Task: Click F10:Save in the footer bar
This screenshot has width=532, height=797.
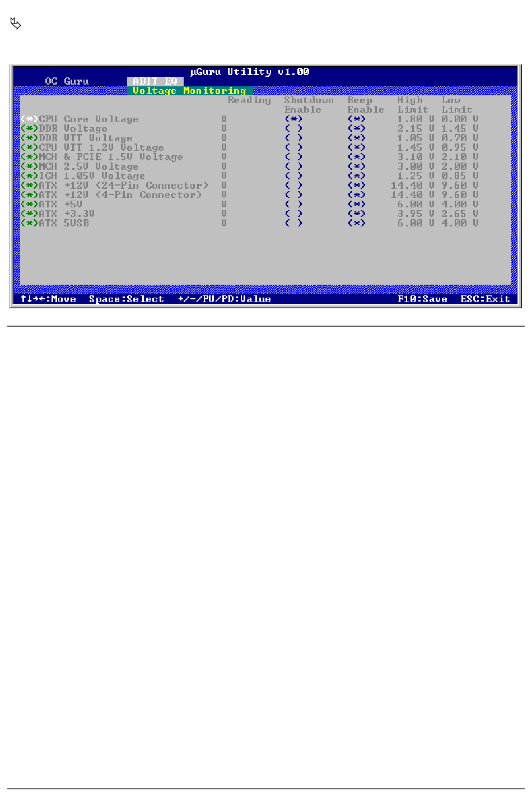Action: (x=423, y=299)
